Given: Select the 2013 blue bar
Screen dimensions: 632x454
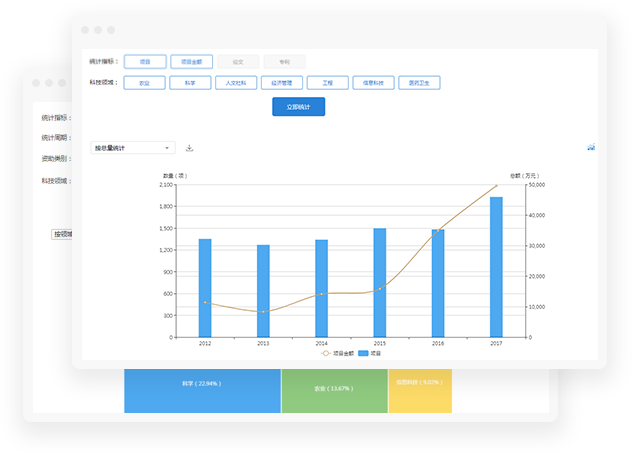Looking at the screenshot, I should click(263, 291).
